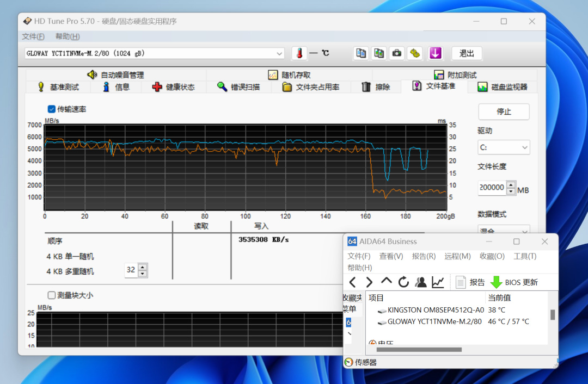Select the 菜单 tab in AIDA64
Viewport: 588px width, 384px height.
tap(349, 309)
